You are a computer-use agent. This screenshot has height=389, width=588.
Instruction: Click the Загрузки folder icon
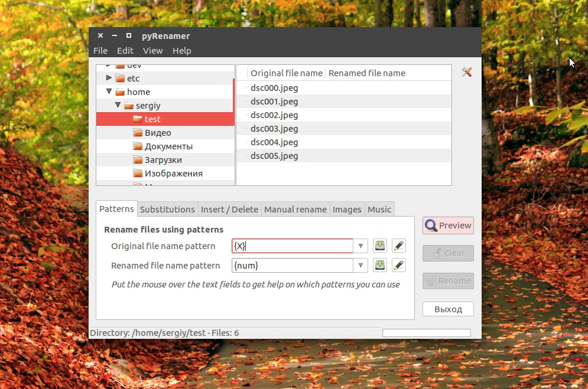[138, 160]
